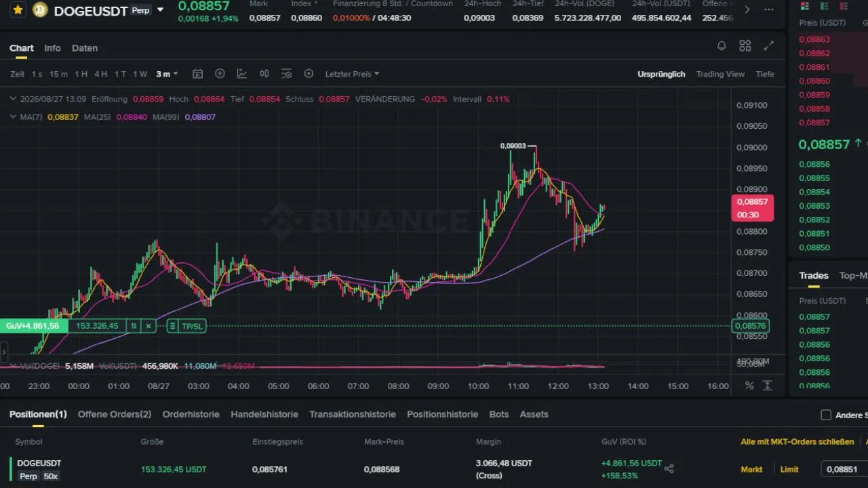This screenshot has height=488, width=868.
Task: Toggle the Andere Symbole checkbox
Action: (x=826, y=415)
